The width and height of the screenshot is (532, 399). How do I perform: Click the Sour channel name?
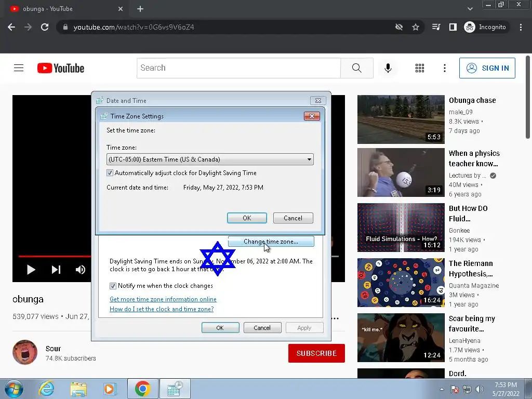pyautogui.click(x=54, y=349)
